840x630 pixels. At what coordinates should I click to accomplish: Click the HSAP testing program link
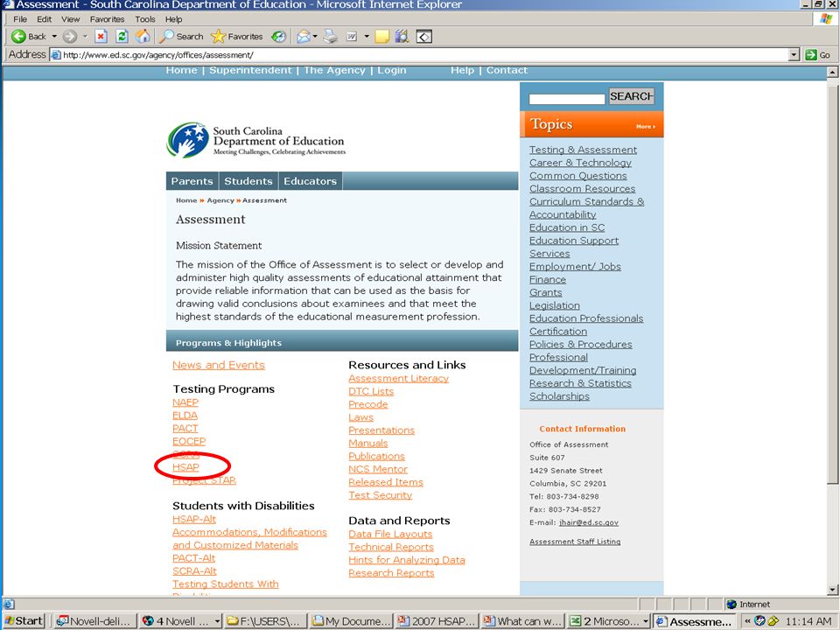point(185,467)
